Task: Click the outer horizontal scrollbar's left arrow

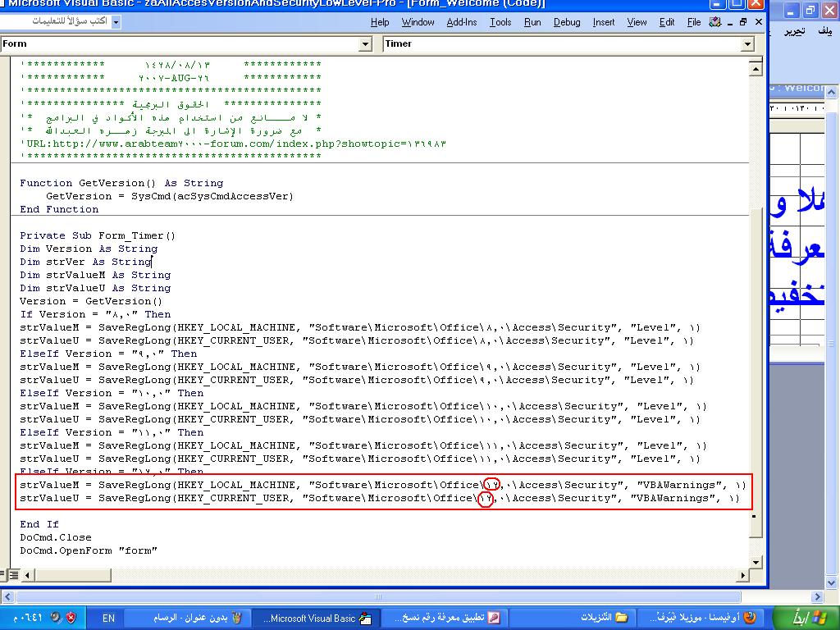Action: [7, 597]
